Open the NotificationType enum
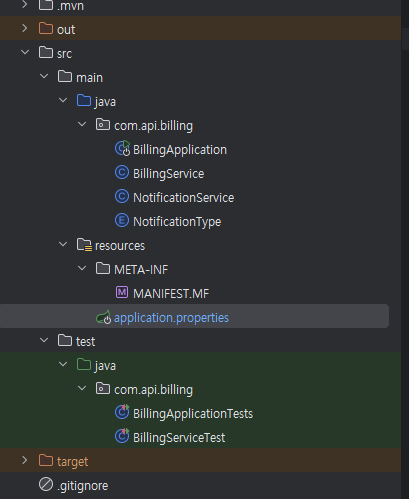Image resolution: width=409 pixels, height=499 pixels. pyautogui.click(x=177, y=222)
